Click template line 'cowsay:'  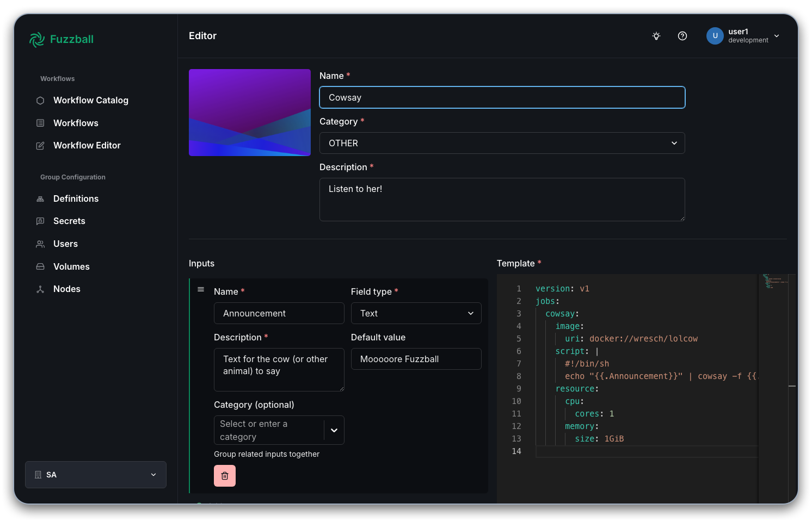coord(562,314)
